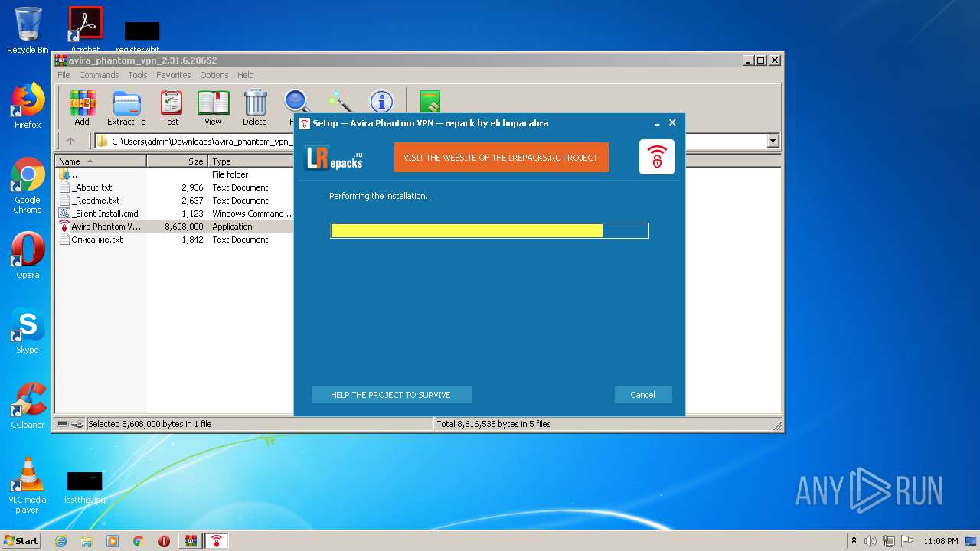Click Help the Project to Survive button
This screenshot has width=980, height=551.
coord(390,395)
